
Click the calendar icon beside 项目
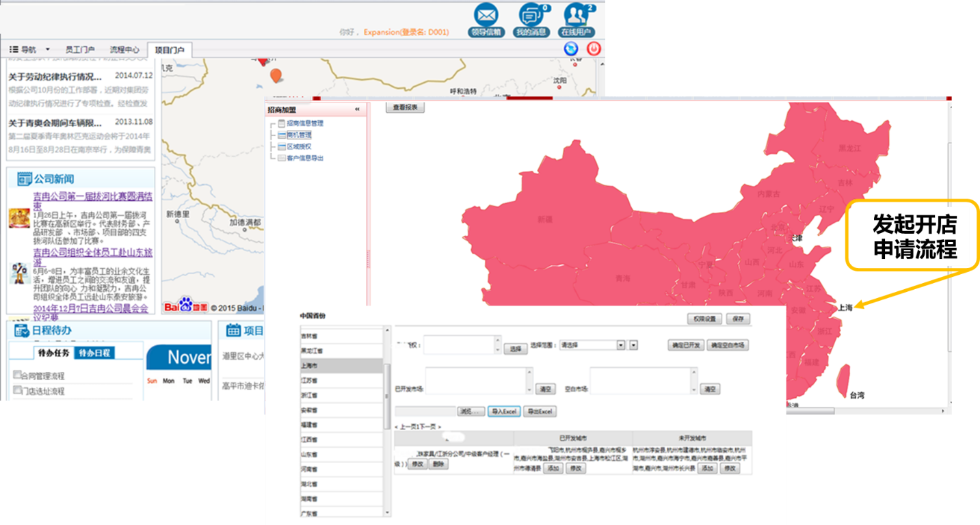[x=233, y=330]
